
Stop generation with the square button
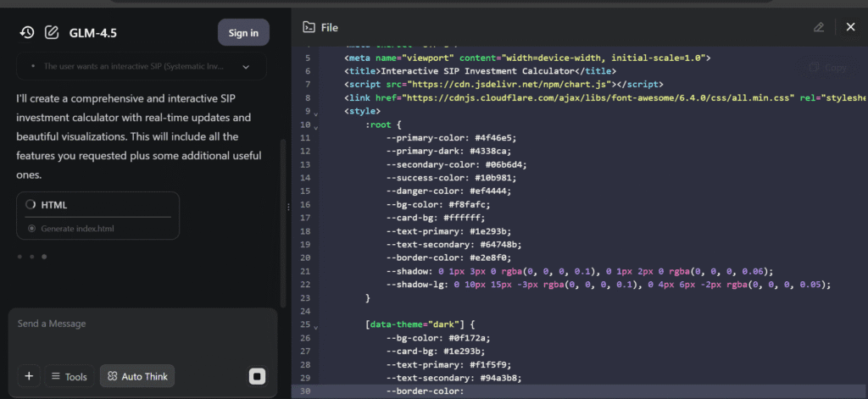257,376
